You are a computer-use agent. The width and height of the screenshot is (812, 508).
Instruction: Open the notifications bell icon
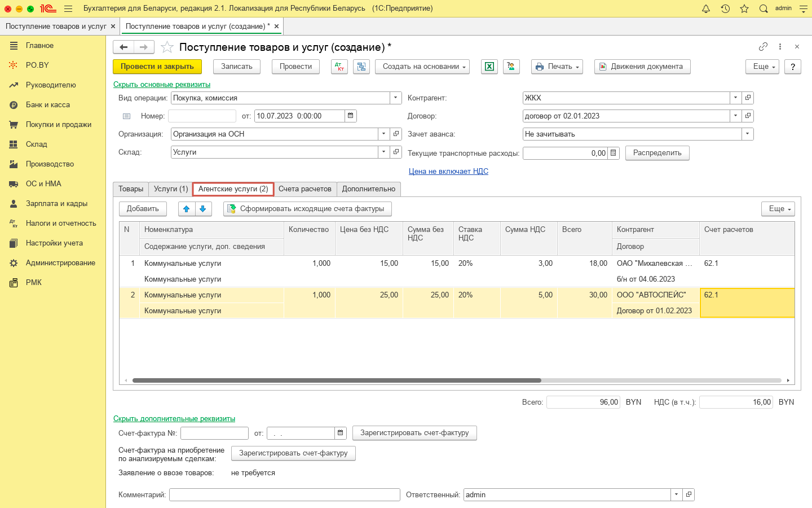[x=705, y=8]
